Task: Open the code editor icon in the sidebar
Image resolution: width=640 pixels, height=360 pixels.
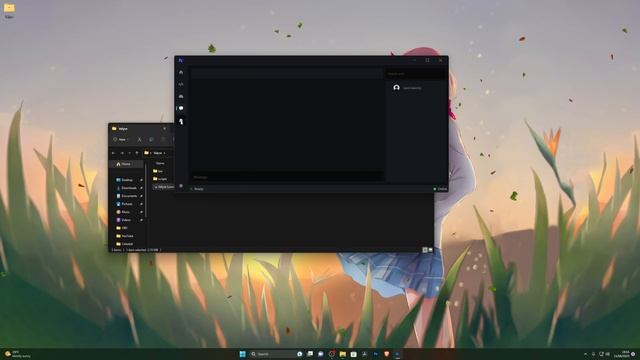Action: [181, 84]
